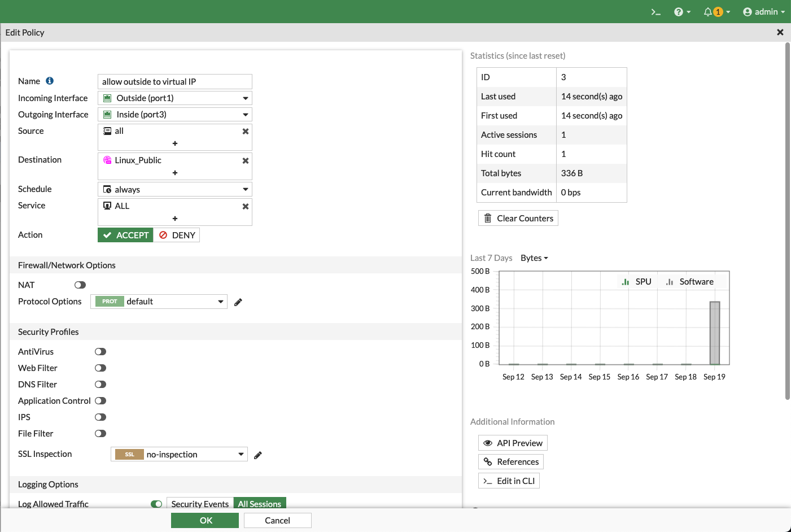Open the admin user menu
The width and height of the screenshot is (791, 532).
coord(764,12)
